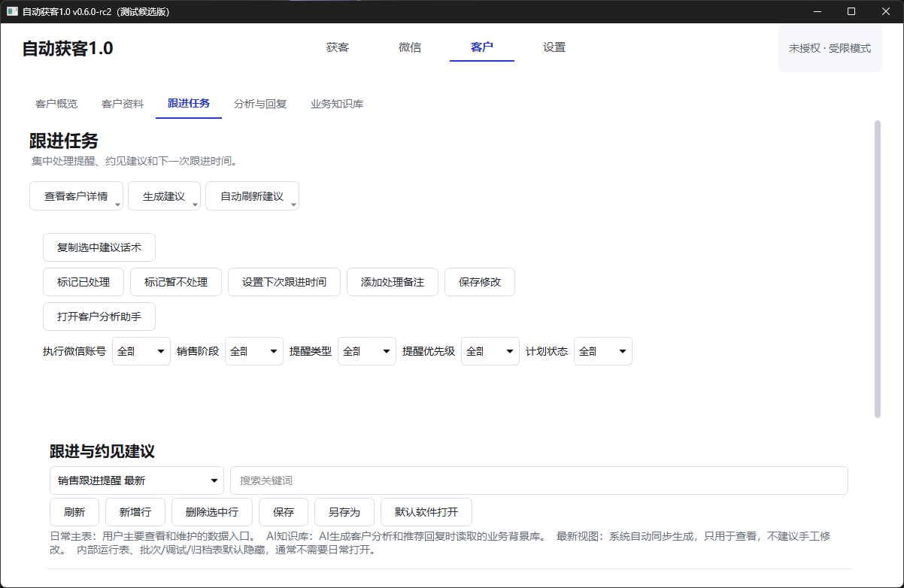
Task: Click the app icon in title bar
Action: coord(12,11)
